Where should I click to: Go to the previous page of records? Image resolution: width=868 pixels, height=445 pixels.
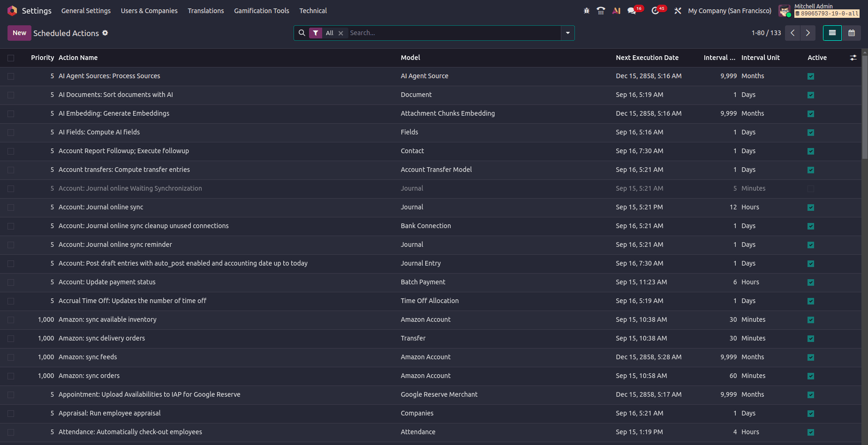click(x=793, y=33)
